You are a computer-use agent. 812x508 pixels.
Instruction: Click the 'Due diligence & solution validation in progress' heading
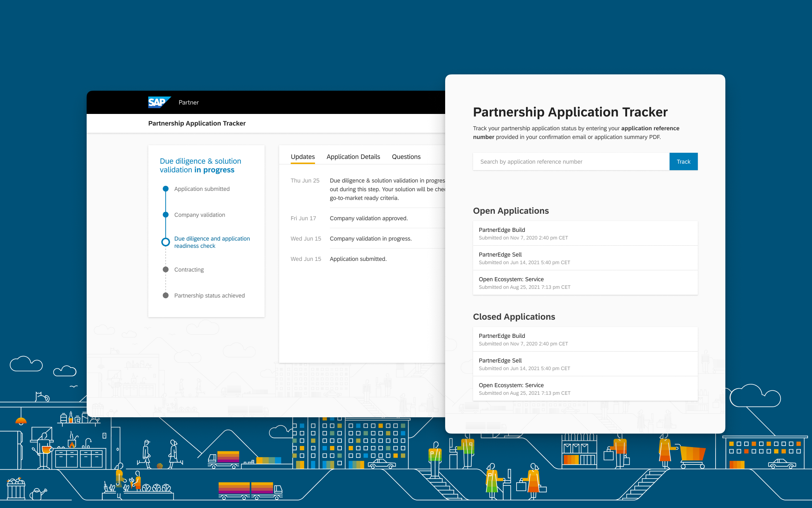[200, 165]
